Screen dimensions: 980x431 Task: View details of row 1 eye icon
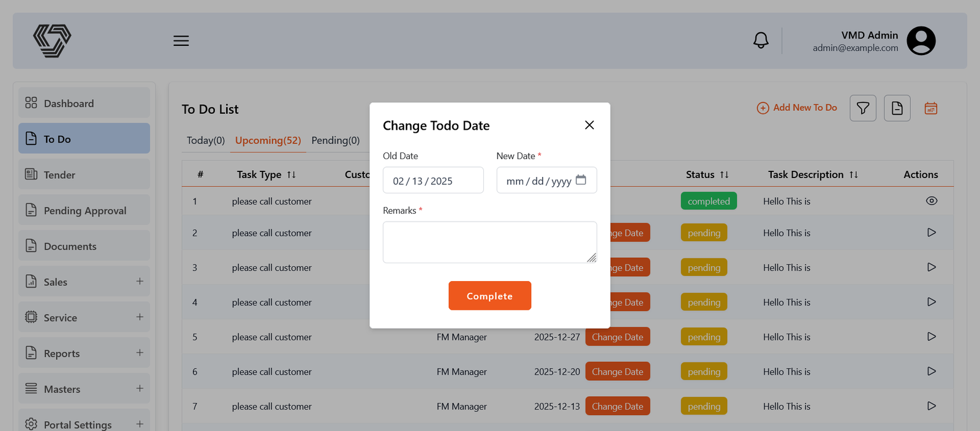(931, 201)
